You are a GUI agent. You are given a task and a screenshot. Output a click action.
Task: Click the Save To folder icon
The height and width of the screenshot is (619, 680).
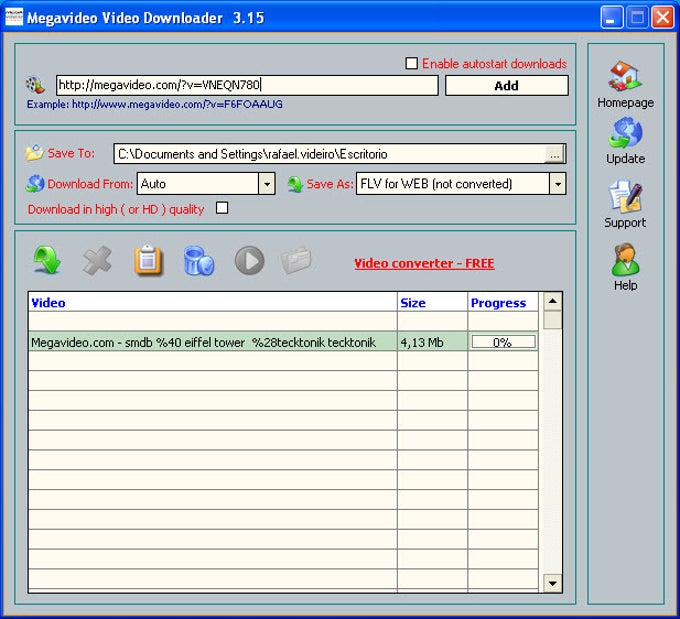35,153
